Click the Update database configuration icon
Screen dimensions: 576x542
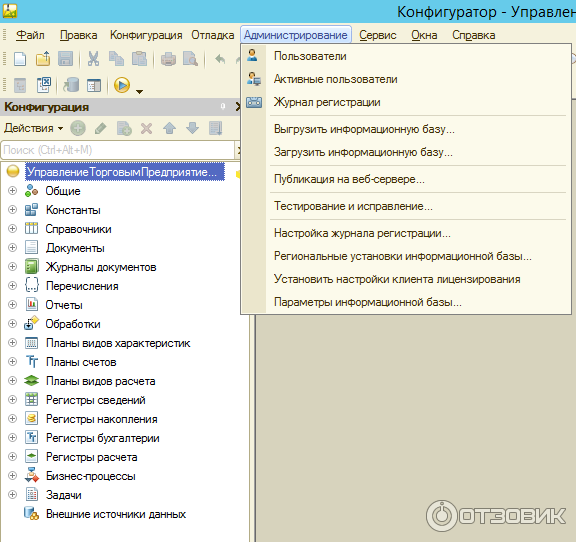coord(71,85)
